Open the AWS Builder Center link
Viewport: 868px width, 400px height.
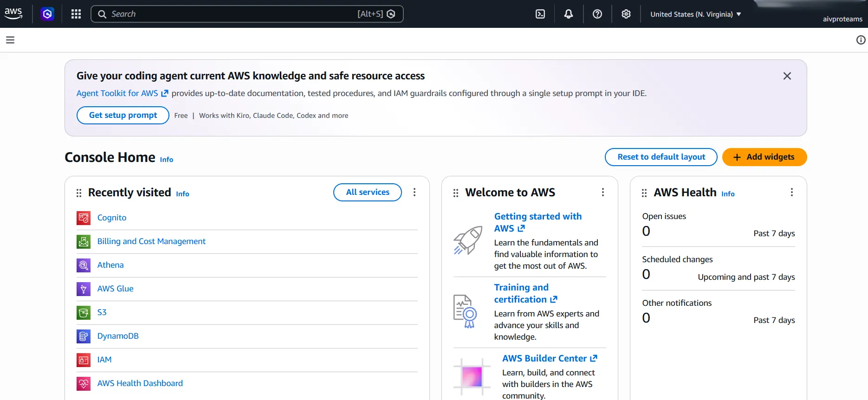[550, 358]
